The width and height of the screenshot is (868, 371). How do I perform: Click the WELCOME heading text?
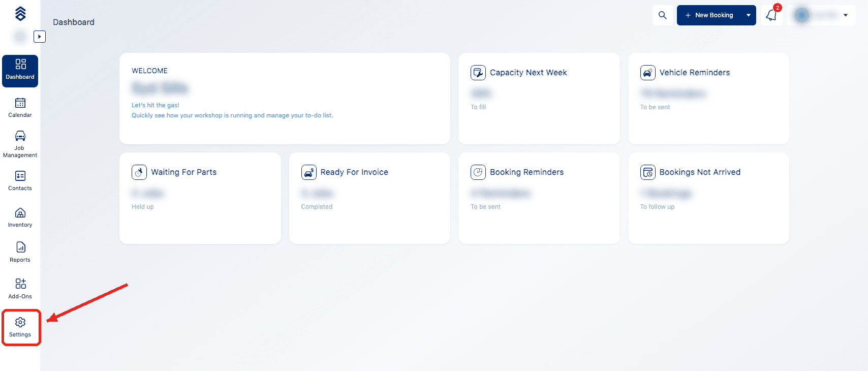149,71
